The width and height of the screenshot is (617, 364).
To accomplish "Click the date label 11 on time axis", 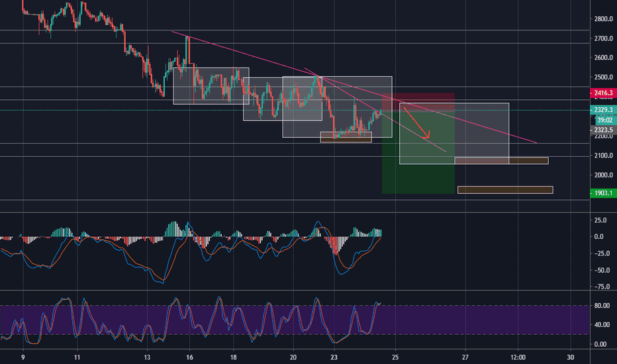I will 77,357.
